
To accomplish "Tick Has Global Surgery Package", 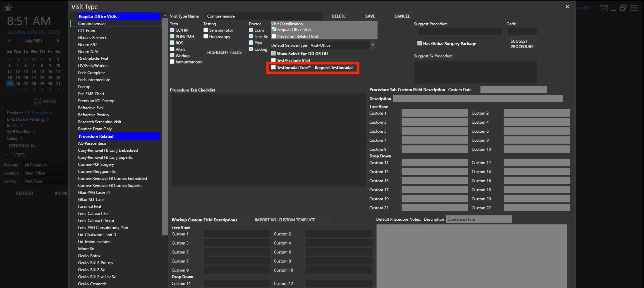I will (x=419, y=43).
